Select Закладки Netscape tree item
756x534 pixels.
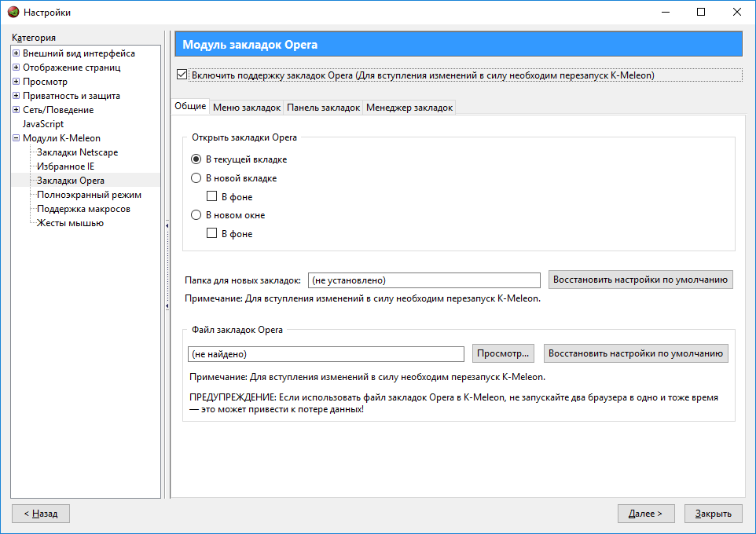pos(77,152)
